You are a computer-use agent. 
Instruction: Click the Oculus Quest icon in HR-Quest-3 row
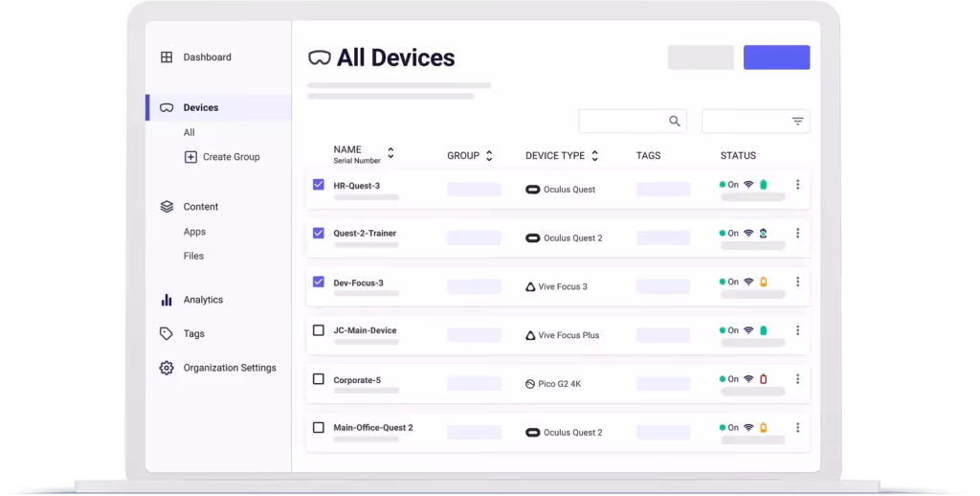point(532,190)
